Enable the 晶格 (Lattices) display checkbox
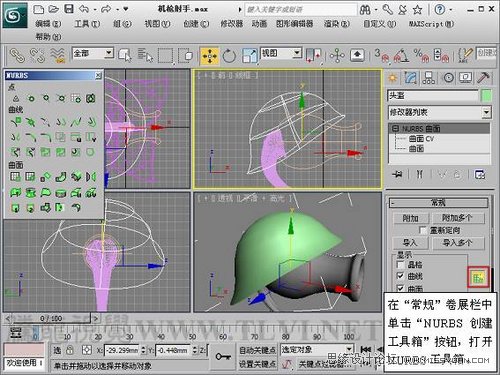 point(401,265)
